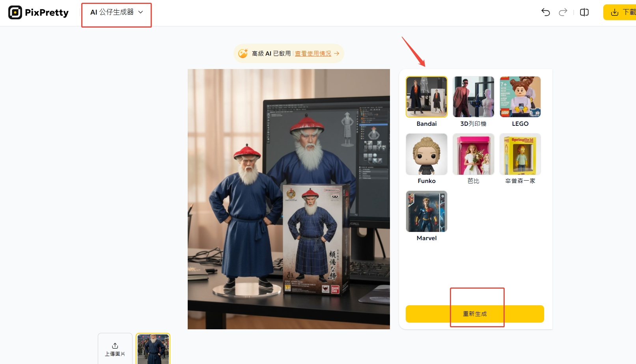Select the Bandai figure style

pos(426,97)
